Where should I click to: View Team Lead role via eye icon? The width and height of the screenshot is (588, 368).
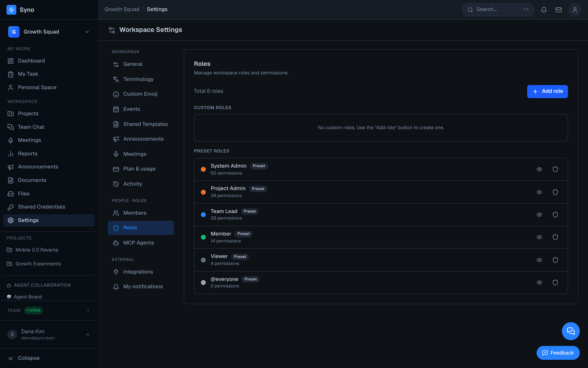coord(539,214)
